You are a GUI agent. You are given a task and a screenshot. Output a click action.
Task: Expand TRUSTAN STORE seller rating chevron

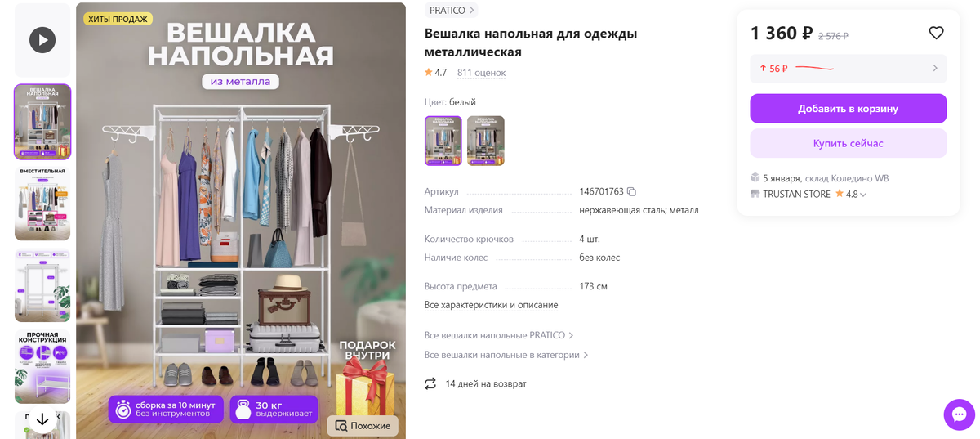click(x=863, y=195)
